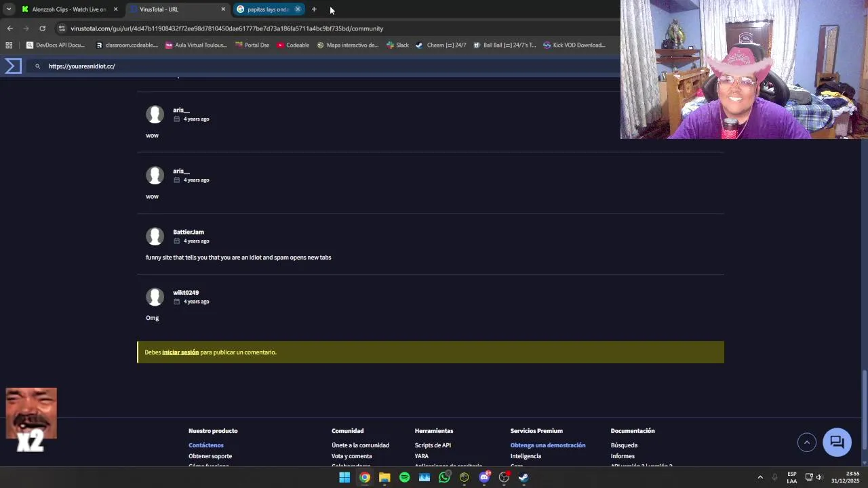The height and width of the screenshot is (488, 868).
Task: Click the 'Omg' comment text
Action: point(152,318)
